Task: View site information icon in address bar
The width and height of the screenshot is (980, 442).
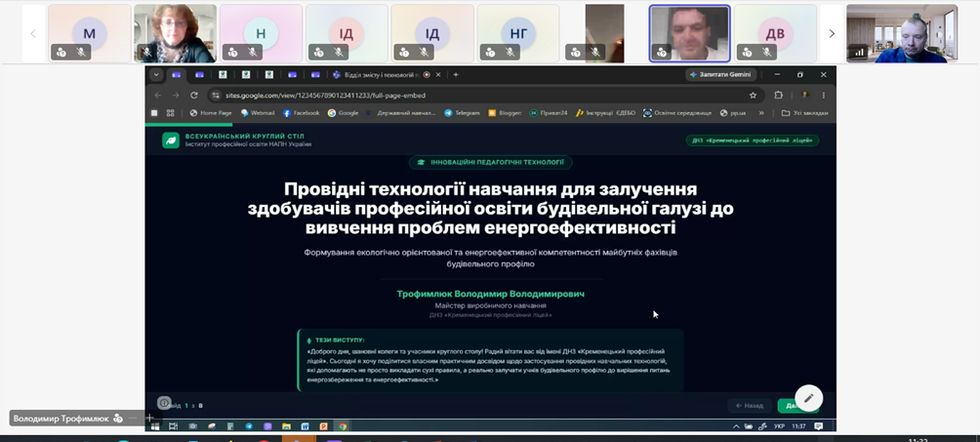Action: click(216, 95)
